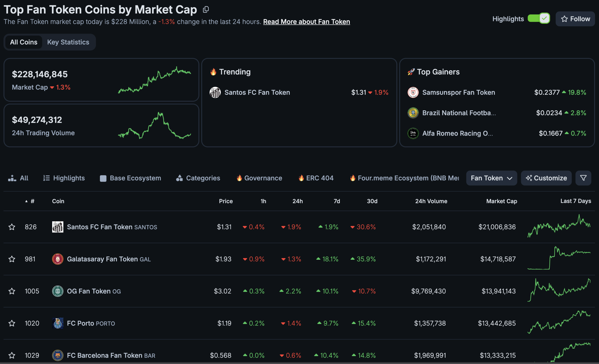Open the Fan Token category dropdown
This screenshot has height=364, width=599.
491,178
